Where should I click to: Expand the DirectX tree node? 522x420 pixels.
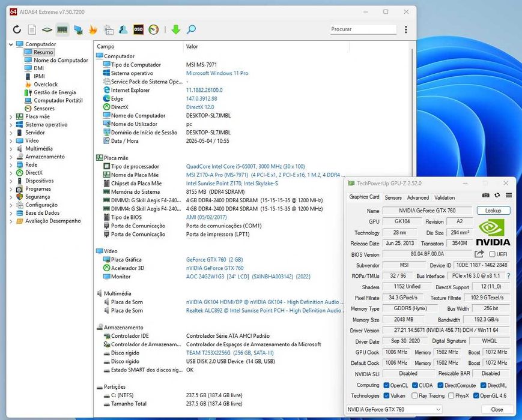point(11,173)
